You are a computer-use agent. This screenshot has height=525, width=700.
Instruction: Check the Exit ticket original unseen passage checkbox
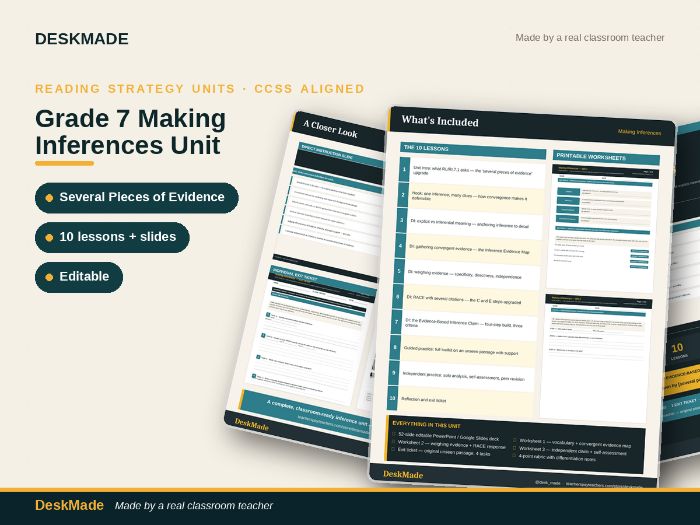pos(393,449)
